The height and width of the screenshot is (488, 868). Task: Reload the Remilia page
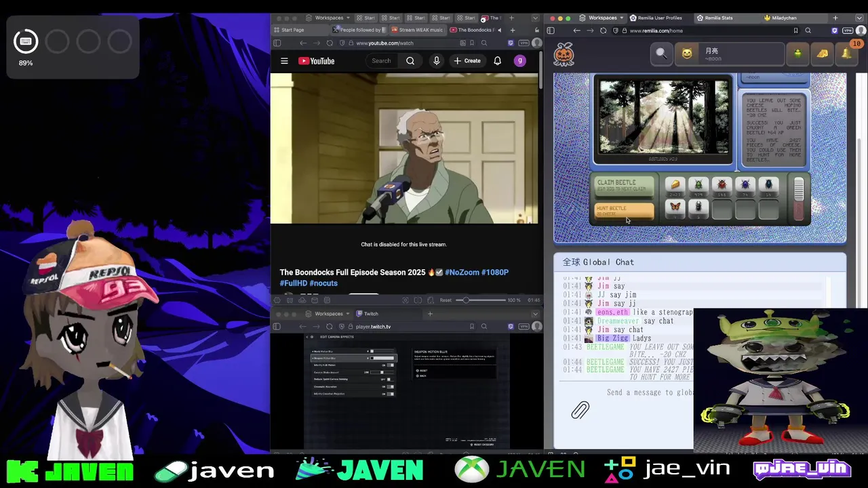(x=603, y=30)
